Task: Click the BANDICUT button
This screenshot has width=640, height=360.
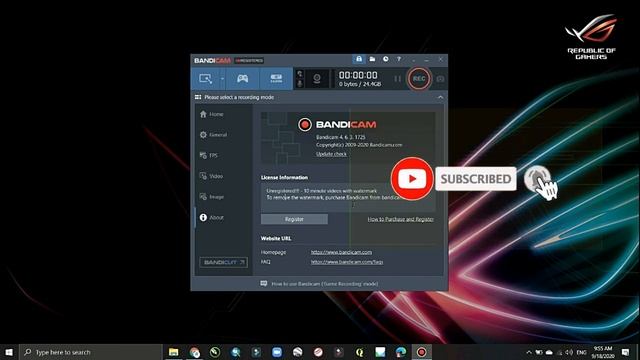Action: tap(223, 262)
